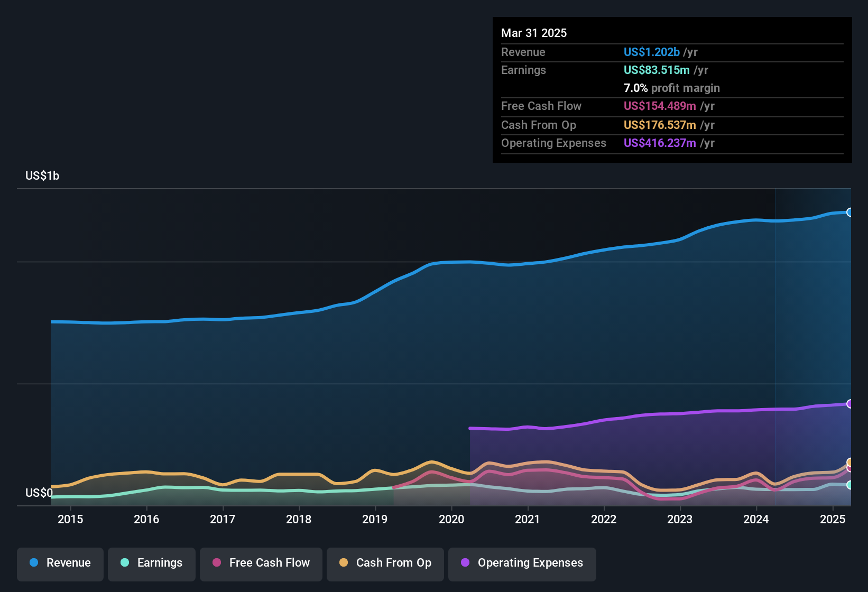868x592 pixels.
Task: Click the 2021 x-axis label
Action: 528,519
